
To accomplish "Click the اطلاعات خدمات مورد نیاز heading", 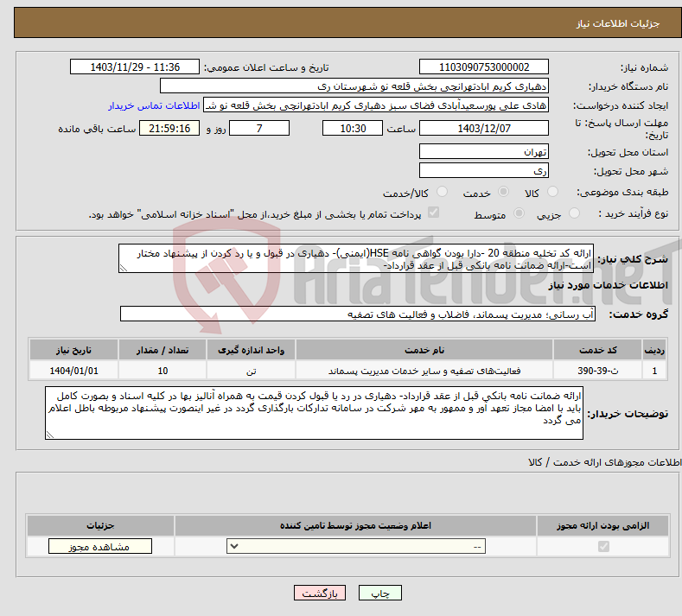I will coord(608,285).
